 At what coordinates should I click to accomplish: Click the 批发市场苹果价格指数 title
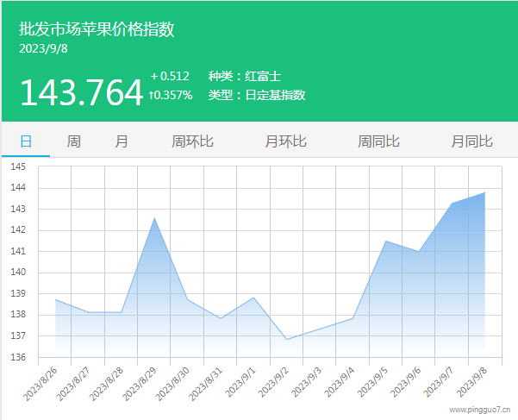coord(97,29)
